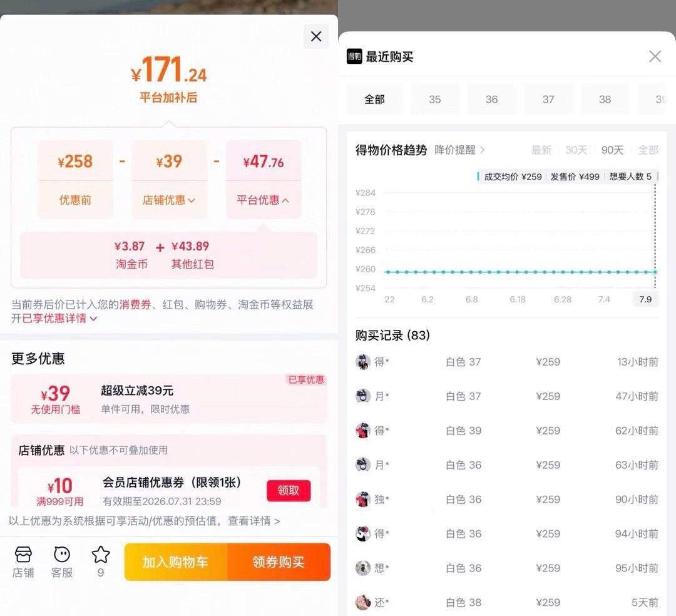Viewport: 676px width, 616px height.
Task: Click 白色 39 purchase record
Action: [506, 431]
